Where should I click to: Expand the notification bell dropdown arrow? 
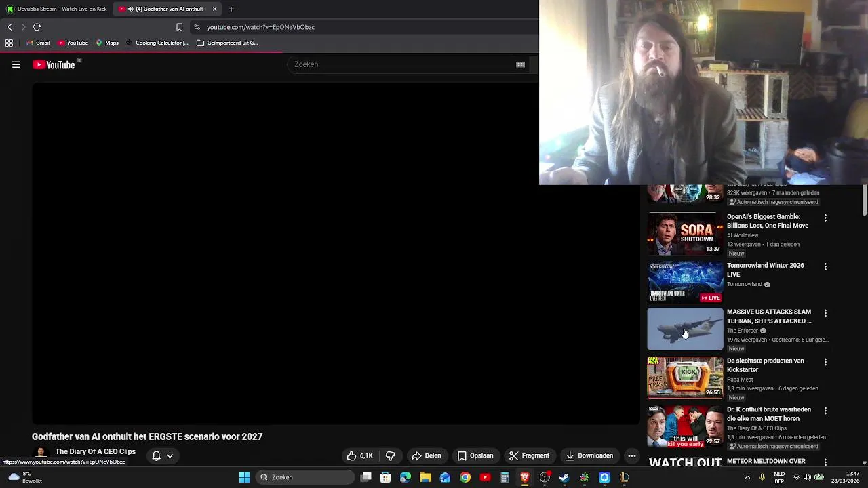170,455
